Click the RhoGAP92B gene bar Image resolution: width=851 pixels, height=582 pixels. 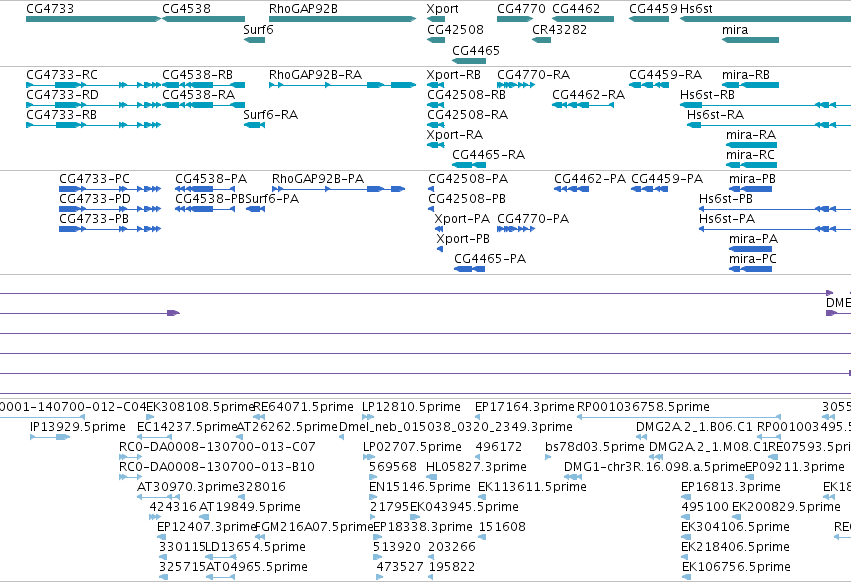342,19
